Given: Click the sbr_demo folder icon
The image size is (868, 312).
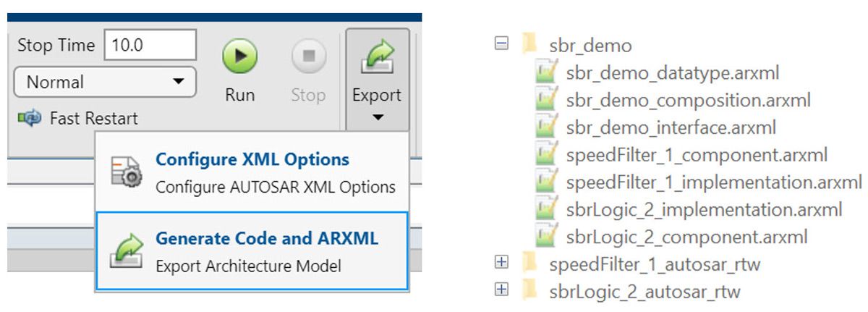Looking at the screenshot, I should coord(529,45).
